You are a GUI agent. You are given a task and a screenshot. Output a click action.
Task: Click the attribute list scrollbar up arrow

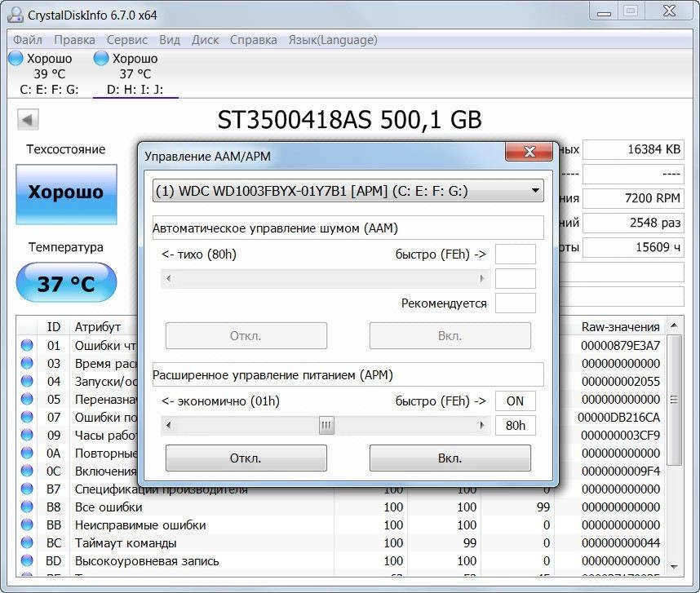[x=674, y=325]
